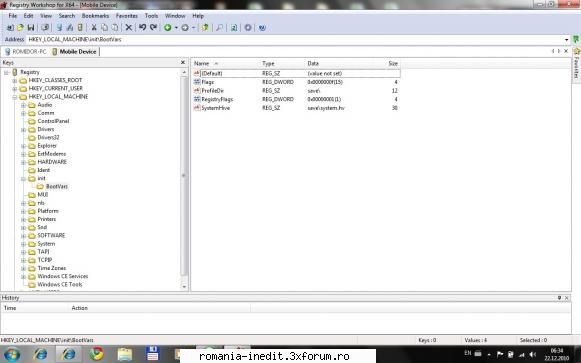The height and width of the screenshot is (363, 581).
Task: Click the Address input field
Action: 296,39
